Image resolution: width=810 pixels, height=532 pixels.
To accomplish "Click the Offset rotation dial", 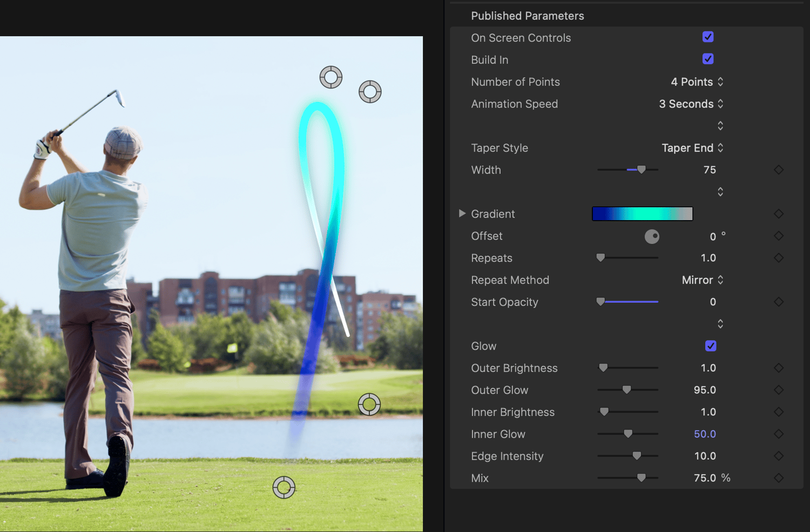I will [x=652, y=236].
